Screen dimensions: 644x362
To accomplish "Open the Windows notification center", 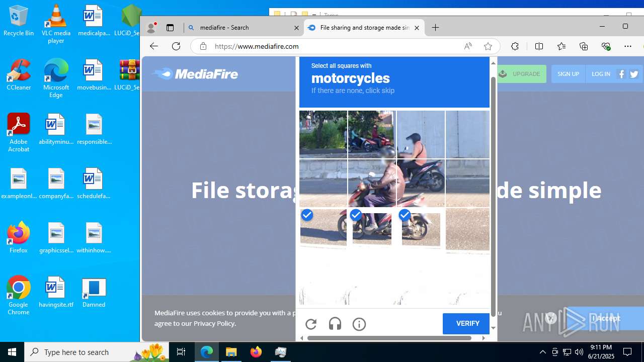I will tap(628, 352).
